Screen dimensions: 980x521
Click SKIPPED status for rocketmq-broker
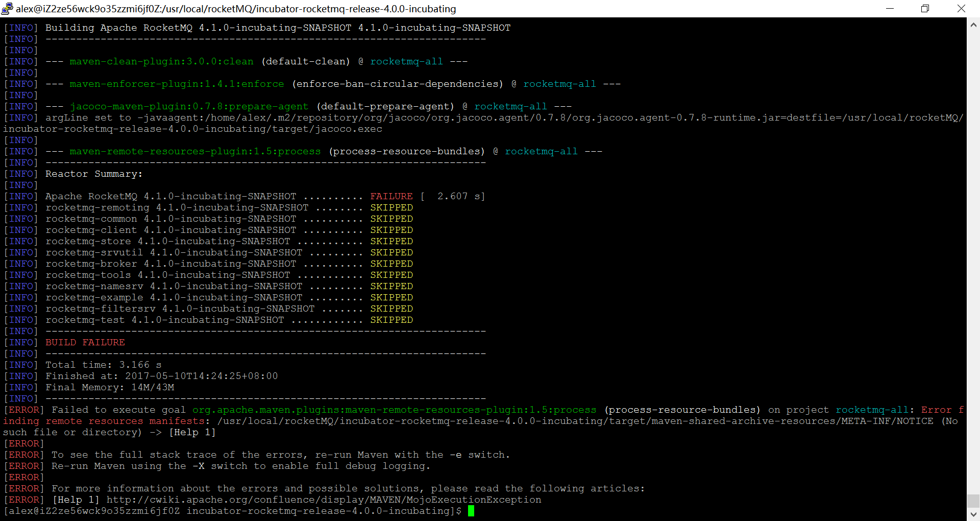coord(391,264)
